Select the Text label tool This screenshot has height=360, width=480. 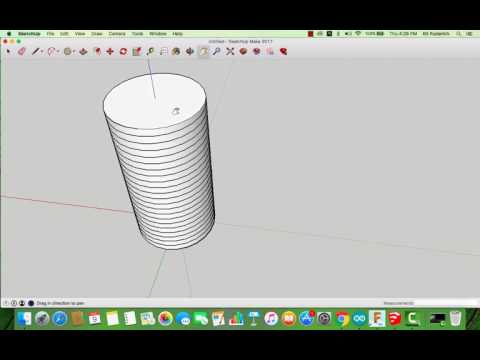pos(163,51)
